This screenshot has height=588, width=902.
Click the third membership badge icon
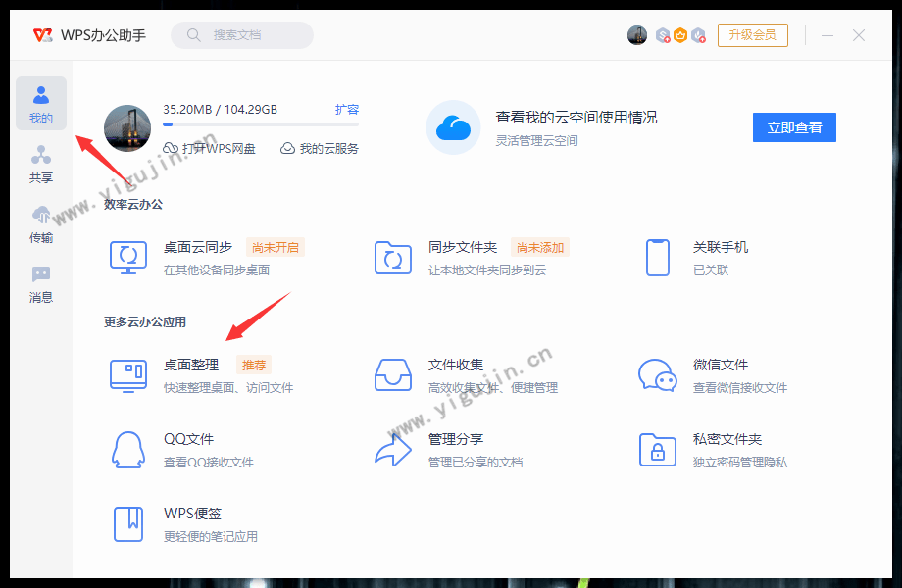click(698, 35)
